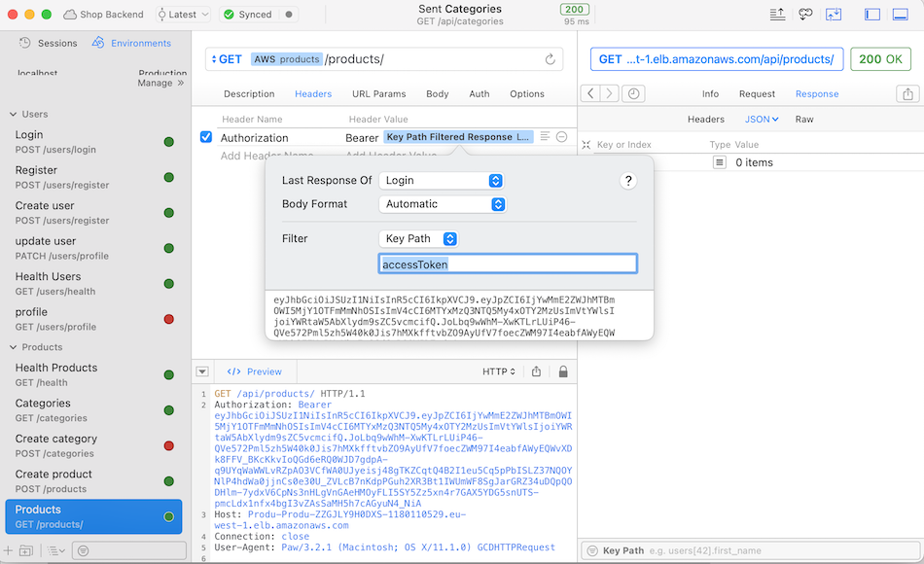Viewport: 924px width, 564px height.
Task: Open the Last Response Of Login dropdown
Action: tap(442, 181)
